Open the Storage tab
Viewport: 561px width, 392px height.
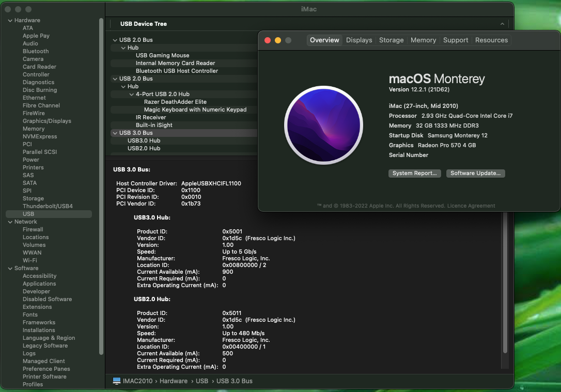pyautogui.click(x=391, y=40)
